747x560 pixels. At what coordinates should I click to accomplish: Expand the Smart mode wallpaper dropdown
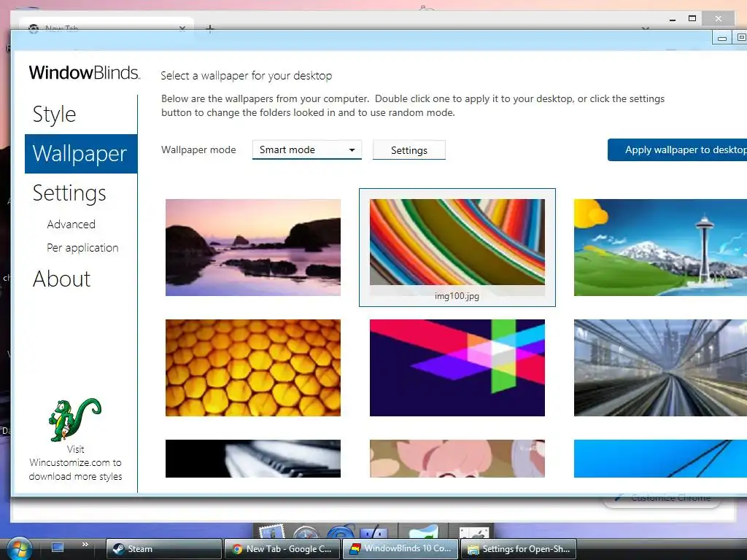(307, 149)
